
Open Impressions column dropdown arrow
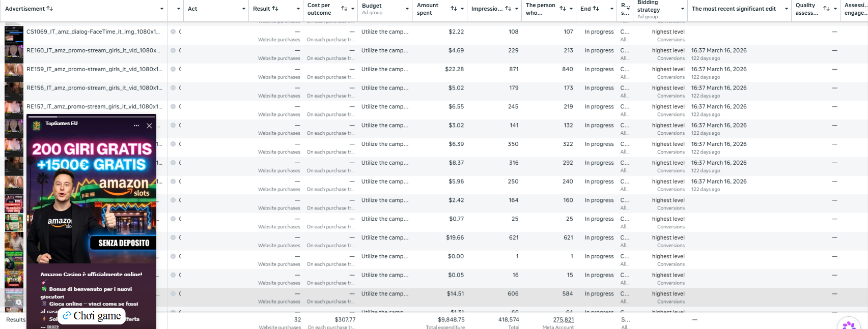pyautogui.click(x=516, y=9)
